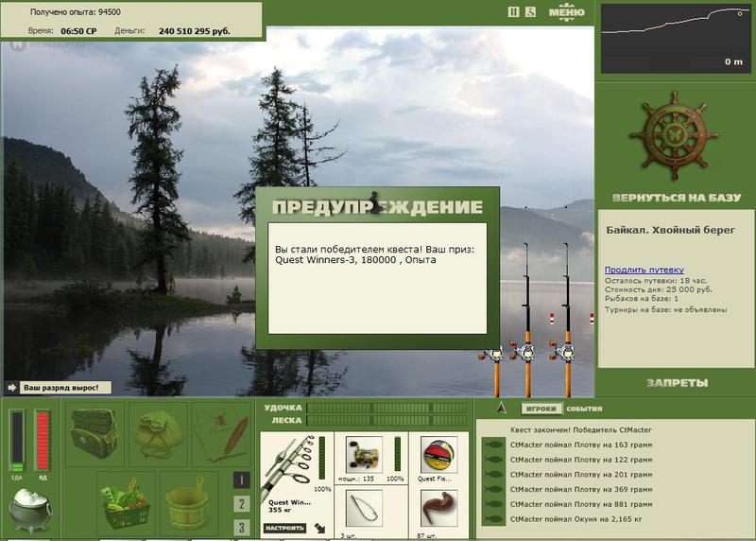Select the reel with power 135
756x541 pixels.
point(364,455)
